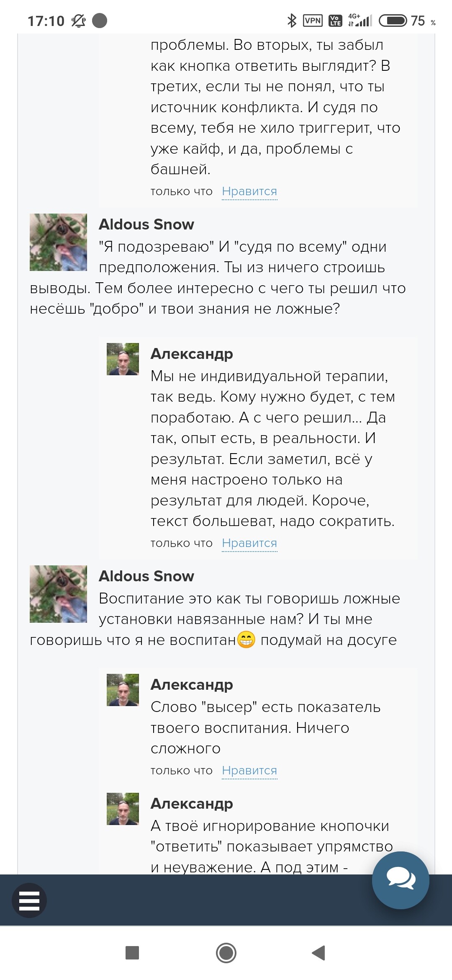
Task: Tap the Android recent apps square button
Action: click(132, 952)
